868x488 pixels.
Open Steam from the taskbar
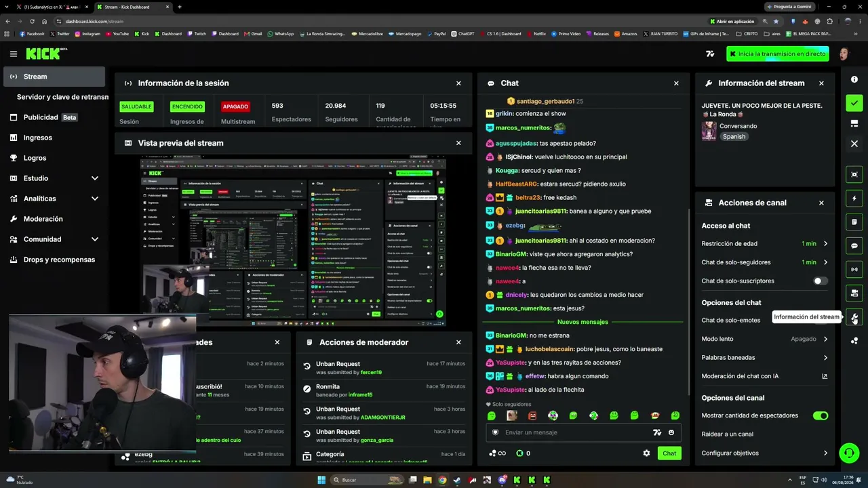pos(457,480)
